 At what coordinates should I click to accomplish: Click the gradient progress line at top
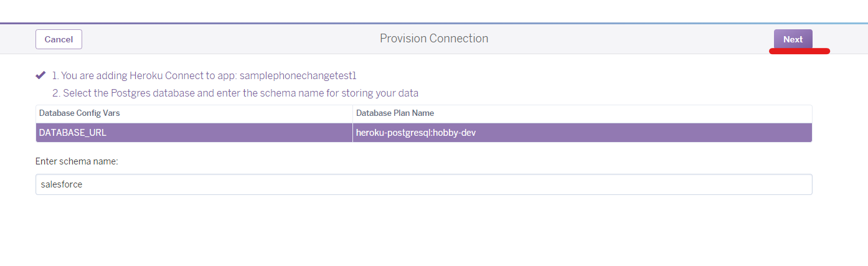pos(434,23)
